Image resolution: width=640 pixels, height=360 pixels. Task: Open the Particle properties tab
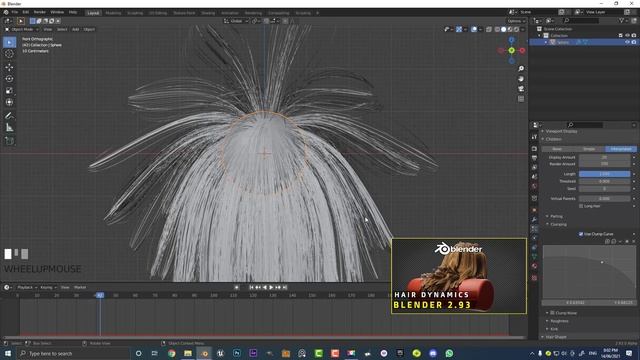534,229
